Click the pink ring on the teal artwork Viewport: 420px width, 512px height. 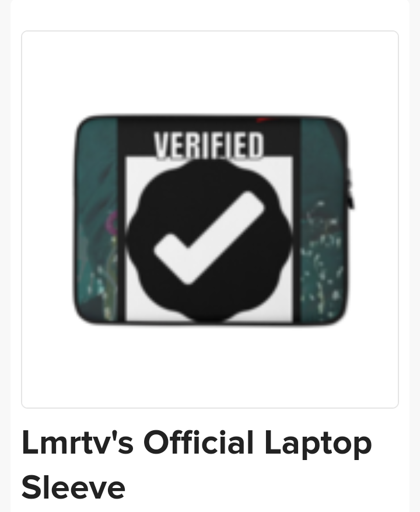[112, 222]
